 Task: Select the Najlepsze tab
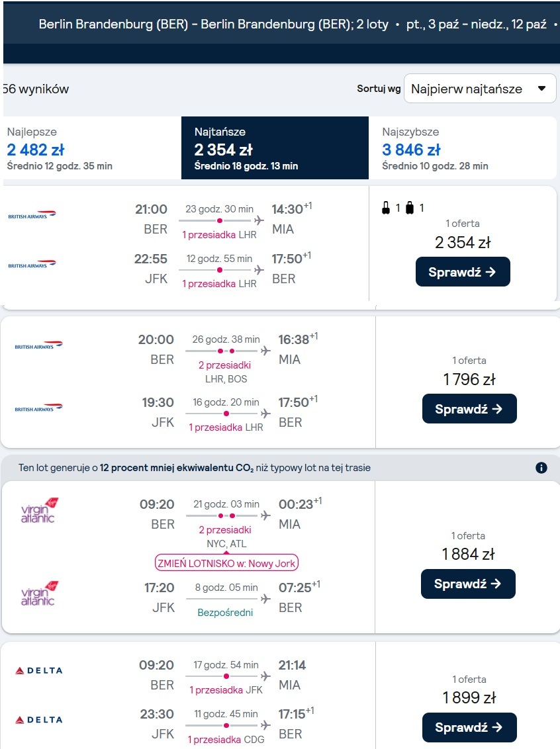(x=92, y=148)
